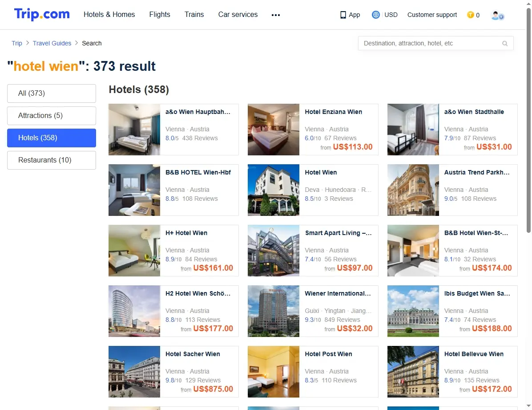Select the USD currency option
This screenshot has height=410, width=532.
391,15
